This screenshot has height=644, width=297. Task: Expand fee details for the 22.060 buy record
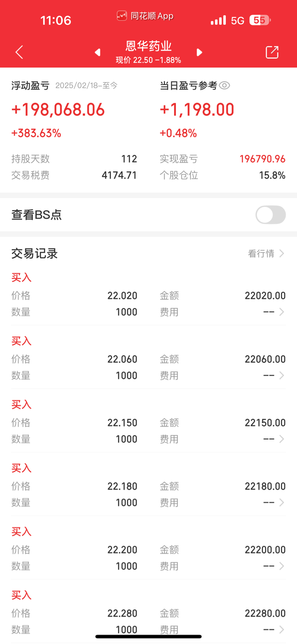pyautogui.click(x=282, y=375)
